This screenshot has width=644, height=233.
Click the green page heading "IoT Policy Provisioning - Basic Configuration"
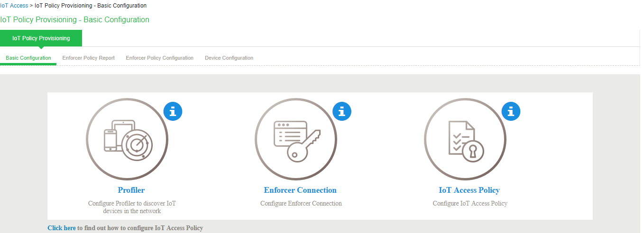click(75, 20)
